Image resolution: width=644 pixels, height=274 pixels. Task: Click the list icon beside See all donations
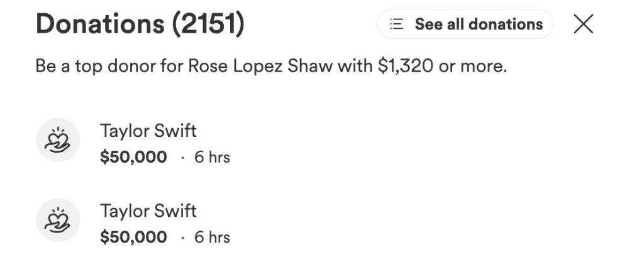[396, 25]
